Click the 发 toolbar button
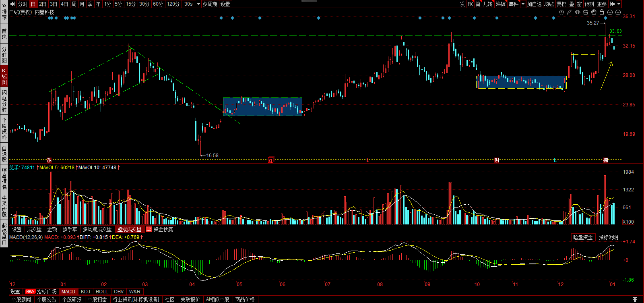This screenshot has width=644, height=303. [x=462, y=4]
